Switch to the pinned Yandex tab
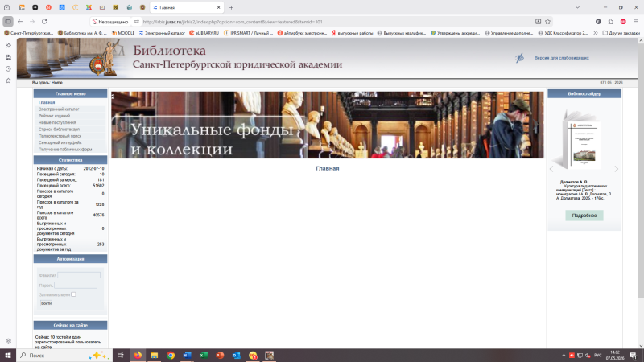The image size is (644, 362). (x=48, y=7)
